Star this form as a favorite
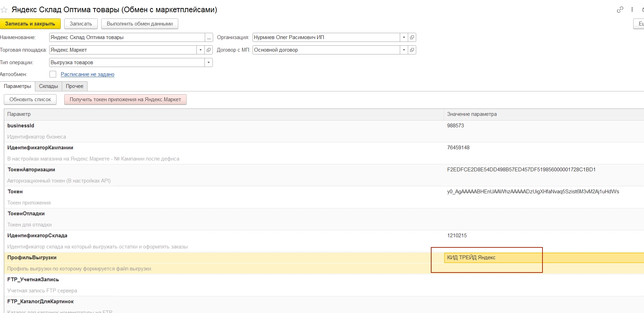644x313 pixels. coord(4,10)
